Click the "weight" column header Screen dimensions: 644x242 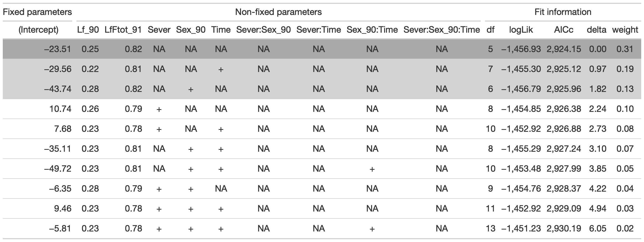click(x=625, y=30)
